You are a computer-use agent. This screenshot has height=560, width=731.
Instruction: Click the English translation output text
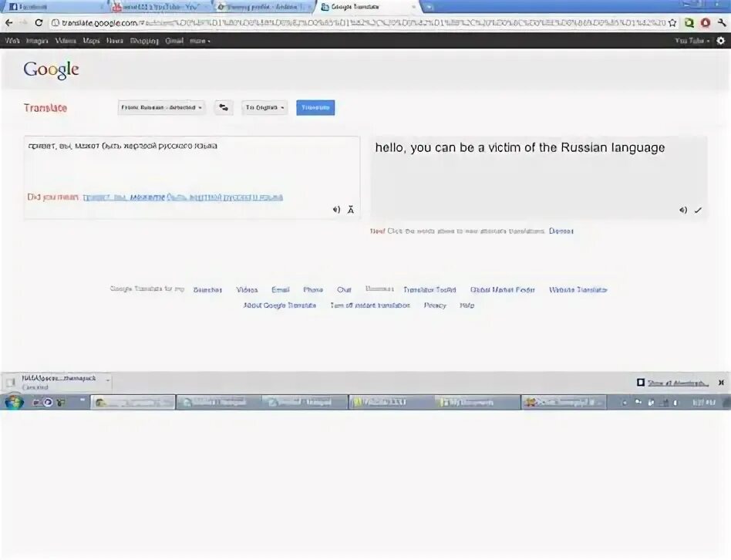520,148
